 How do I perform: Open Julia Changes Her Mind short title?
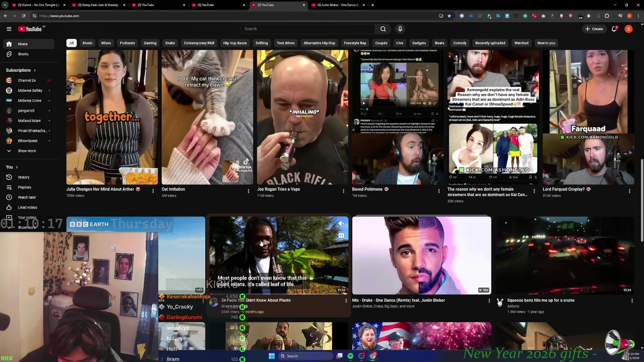click(x=103, y=190)
